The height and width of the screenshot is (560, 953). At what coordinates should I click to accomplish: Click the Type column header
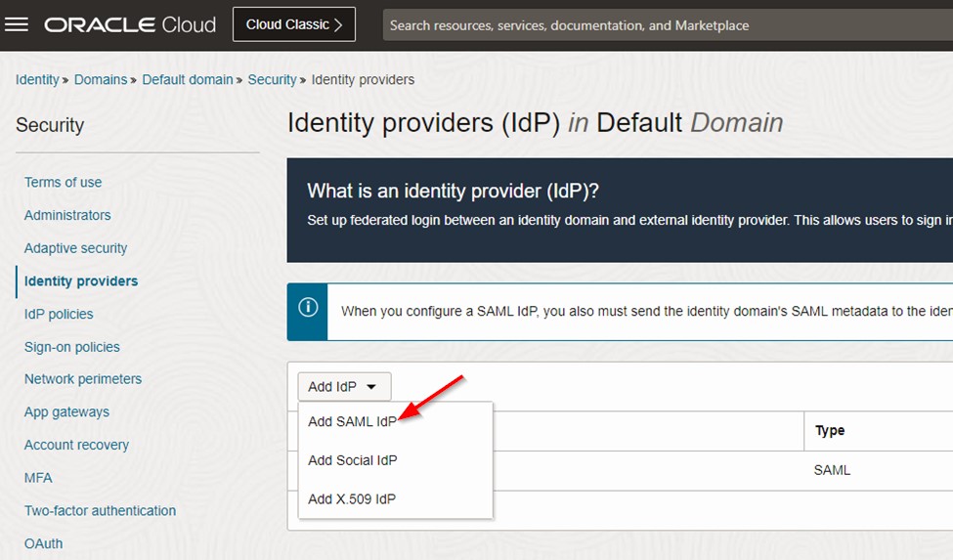(830, 431)
